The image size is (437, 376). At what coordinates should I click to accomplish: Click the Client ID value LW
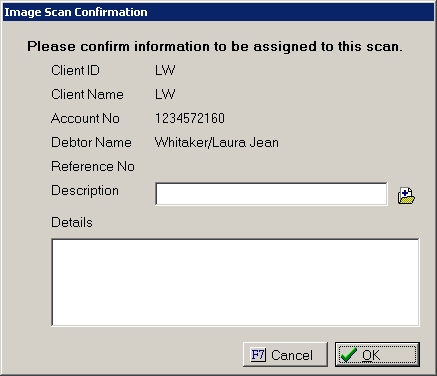[165, 70]
